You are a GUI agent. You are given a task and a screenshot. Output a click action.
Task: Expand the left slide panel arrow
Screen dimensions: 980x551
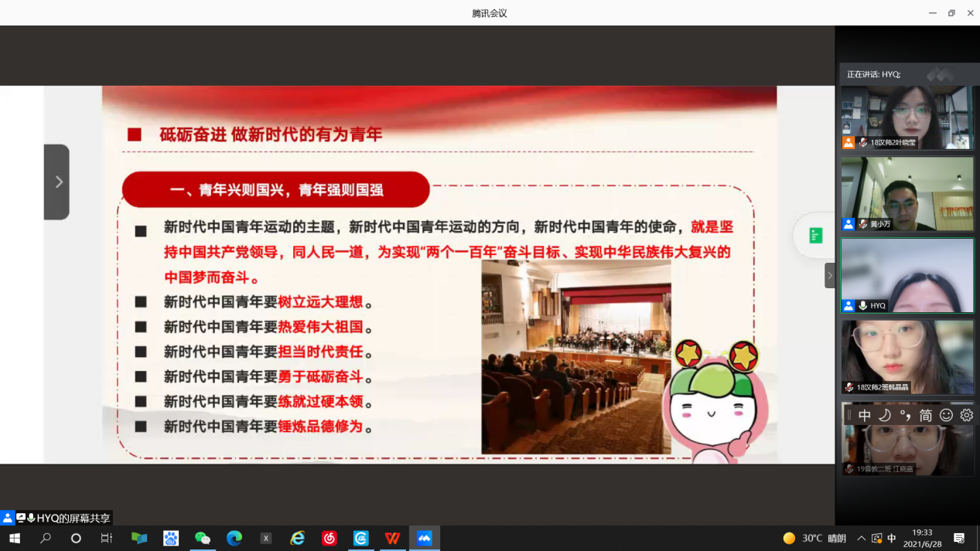click(x=57, y=182)
